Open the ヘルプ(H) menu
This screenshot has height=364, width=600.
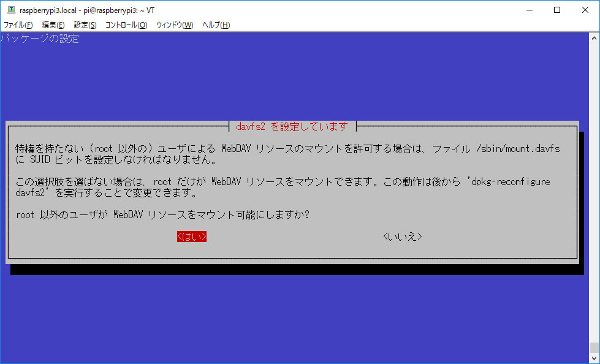(x=216, y=25)
